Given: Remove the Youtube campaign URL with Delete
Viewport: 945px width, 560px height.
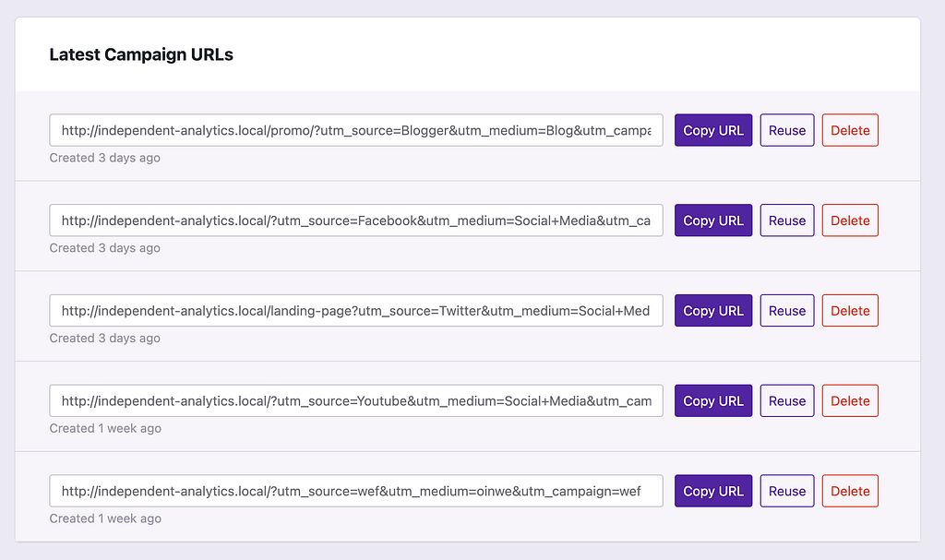Looking at the screenshot, I should (x=850, y=400).
